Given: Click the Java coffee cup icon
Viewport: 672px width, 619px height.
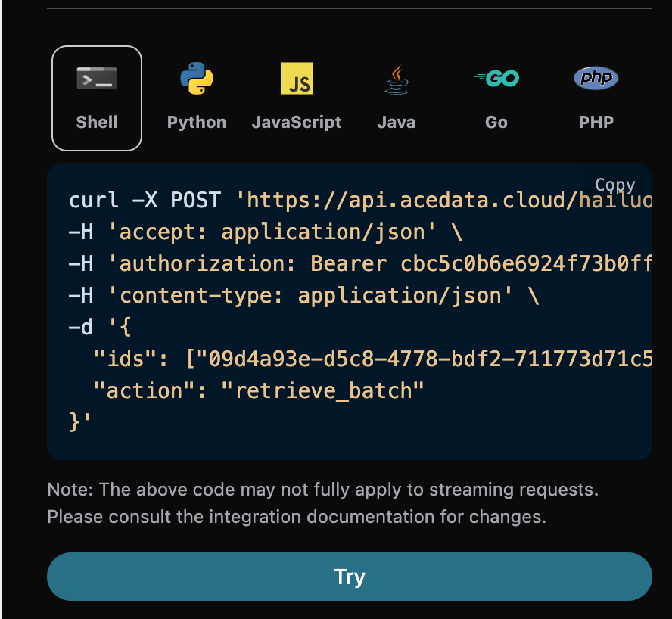Looking at the screenshot, I should (x=396, y=79).
